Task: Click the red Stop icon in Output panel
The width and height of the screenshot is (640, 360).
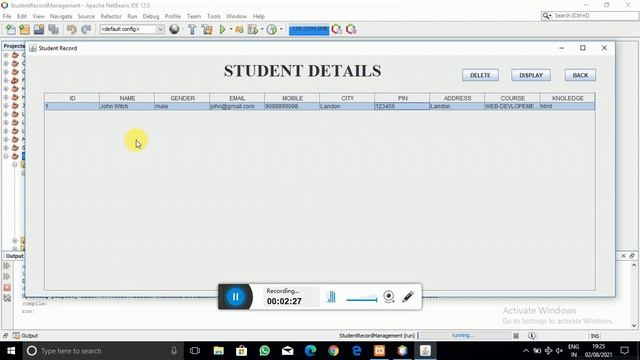Action: (7, 288)
